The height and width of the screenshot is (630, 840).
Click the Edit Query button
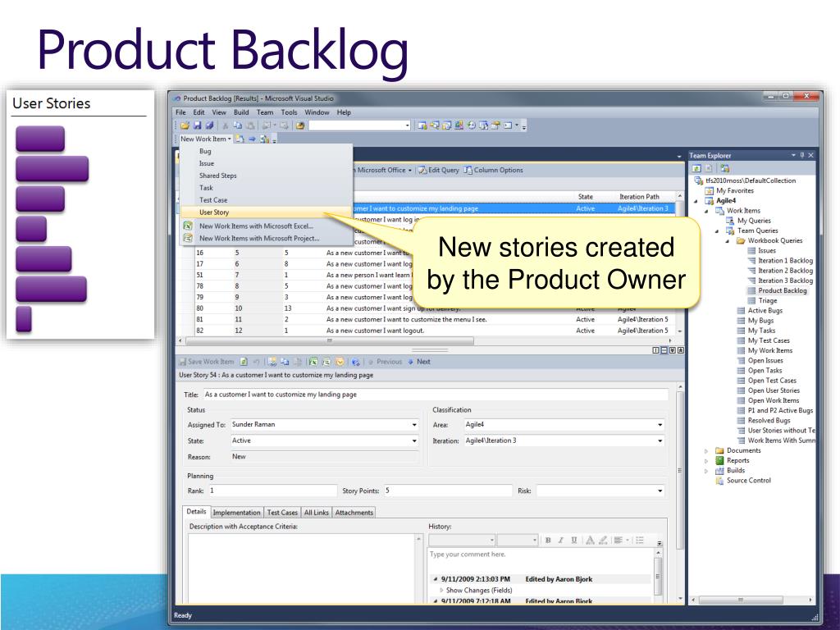[439, 170]
